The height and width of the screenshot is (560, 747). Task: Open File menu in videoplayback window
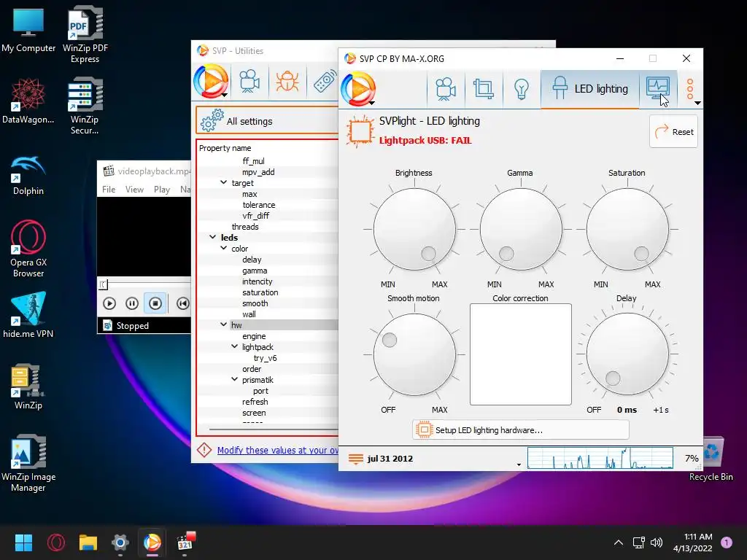pos(109,190)
